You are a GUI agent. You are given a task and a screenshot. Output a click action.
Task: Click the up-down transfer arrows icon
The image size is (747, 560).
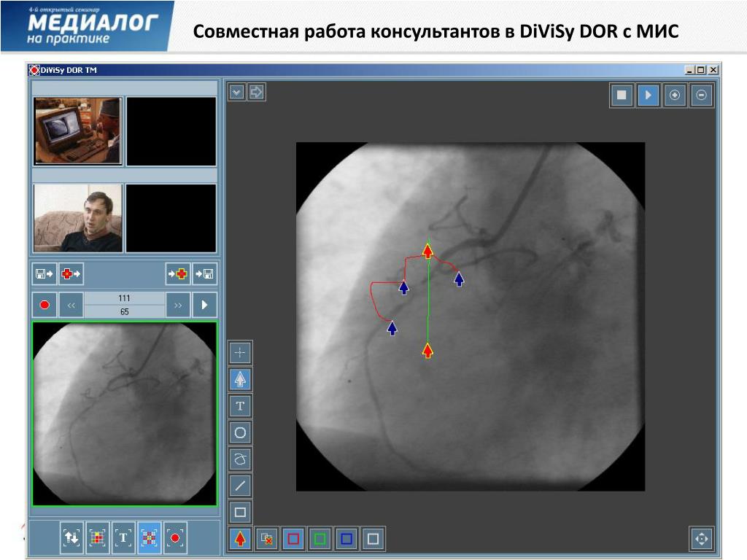tap(71, 537)
